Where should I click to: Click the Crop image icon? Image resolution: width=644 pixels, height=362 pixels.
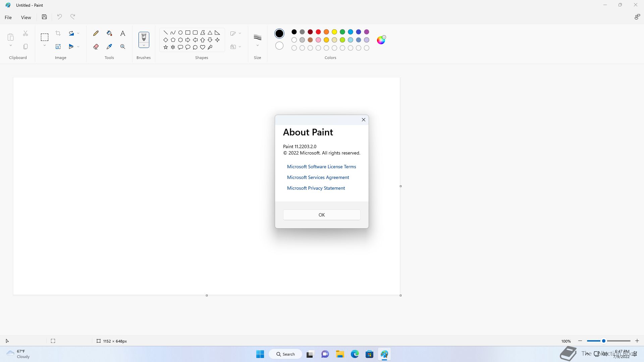tap(58, 33)
